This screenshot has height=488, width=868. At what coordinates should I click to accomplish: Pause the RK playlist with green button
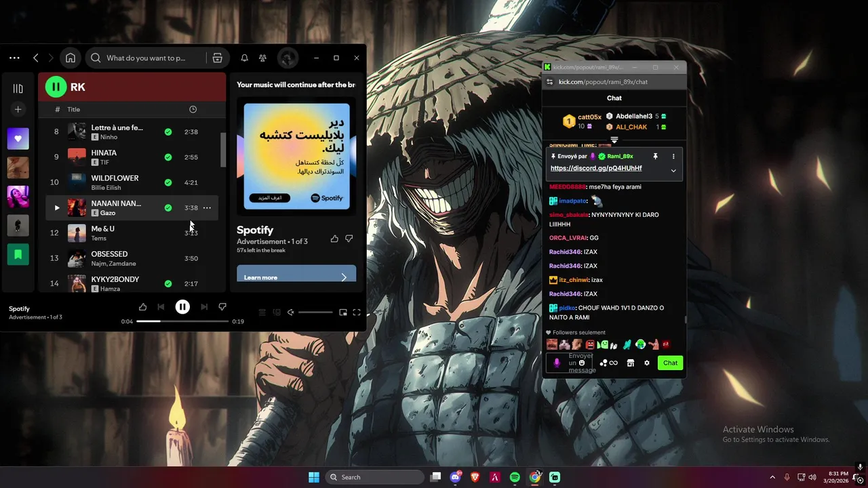click(56, 87)
